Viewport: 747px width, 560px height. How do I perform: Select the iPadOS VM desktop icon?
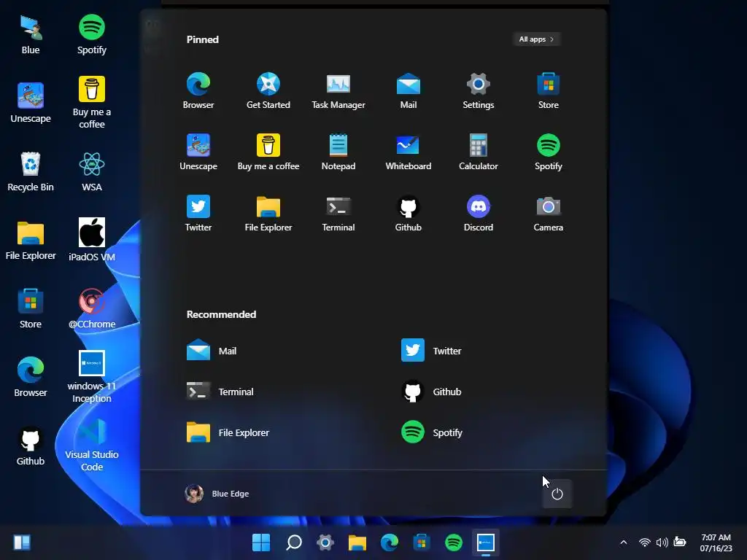[x=91, y=239]
